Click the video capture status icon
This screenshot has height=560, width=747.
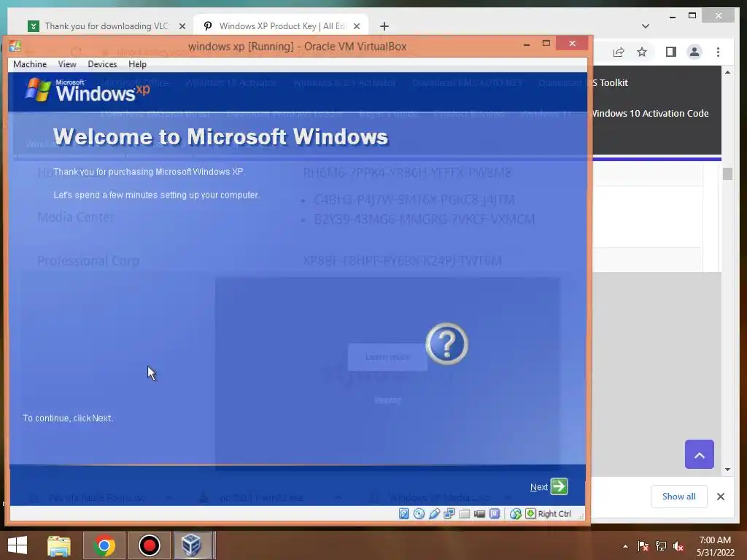(480, 514)
